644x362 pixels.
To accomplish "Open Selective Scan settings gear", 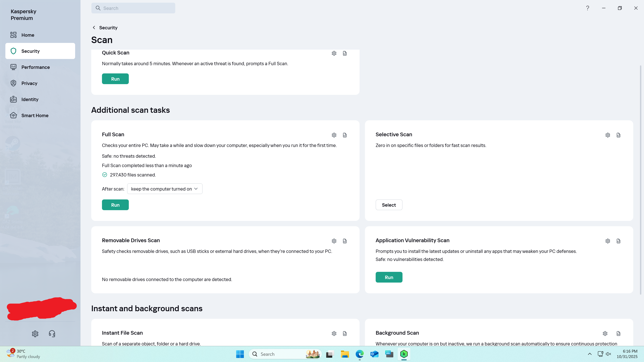I will click(608, 135).
